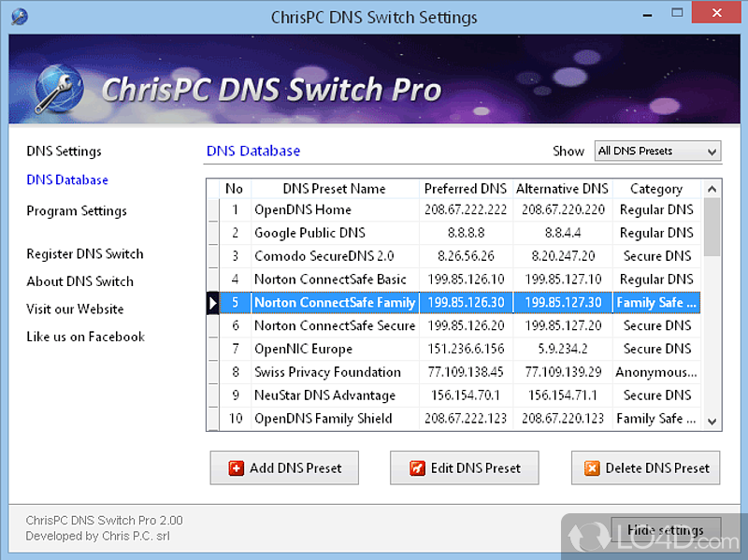Image resolution: width=748 pixels, height=560 pixels.
Task: Maximize the ChrisPC DNS Switch window
Action: tap(677, 13)
